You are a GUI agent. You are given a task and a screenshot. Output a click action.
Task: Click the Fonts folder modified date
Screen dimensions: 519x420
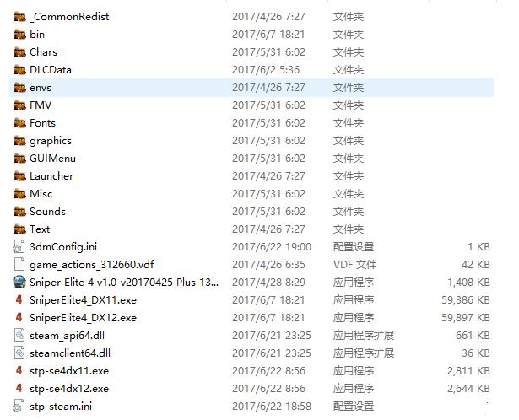(x=268, y=123)
